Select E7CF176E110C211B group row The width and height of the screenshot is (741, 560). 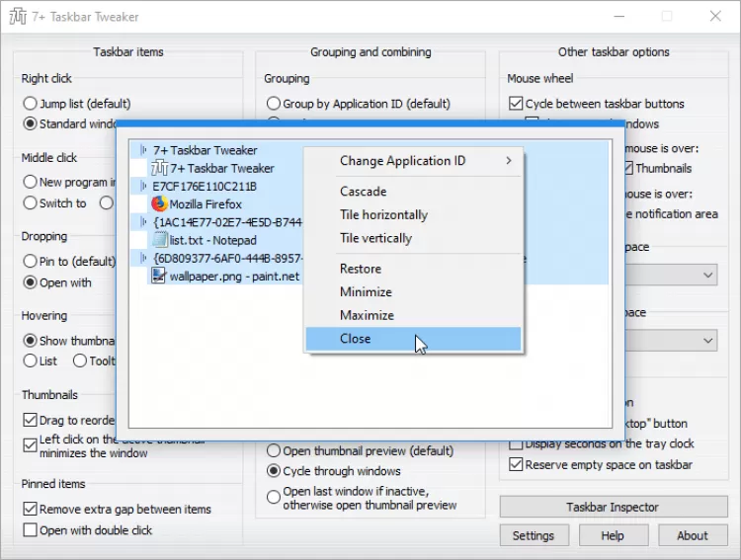[217, 187]
